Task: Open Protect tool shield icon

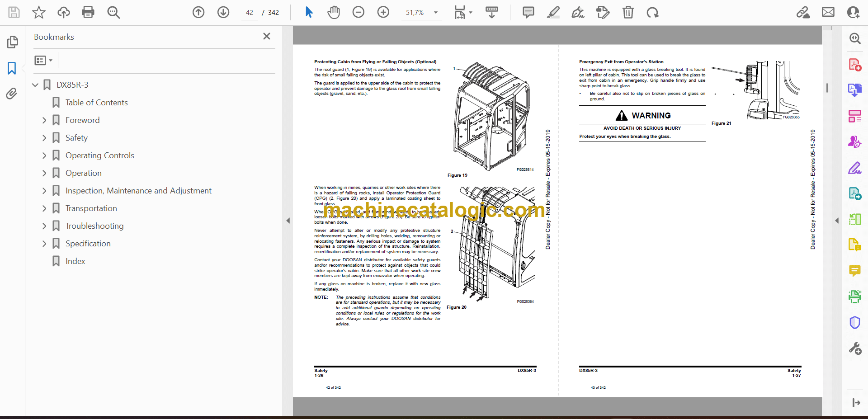Action: (x=854, y=323)
